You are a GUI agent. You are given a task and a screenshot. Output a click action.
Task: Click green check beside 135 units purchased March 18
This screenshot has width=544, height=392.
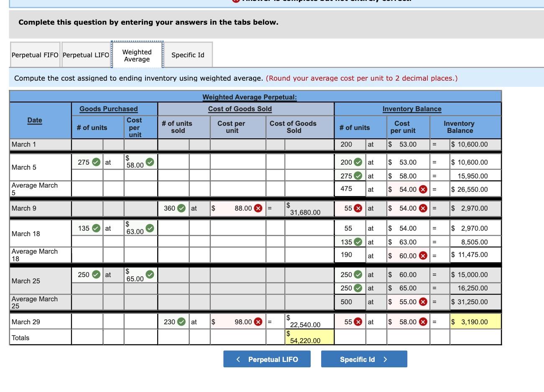pos(96,228)
